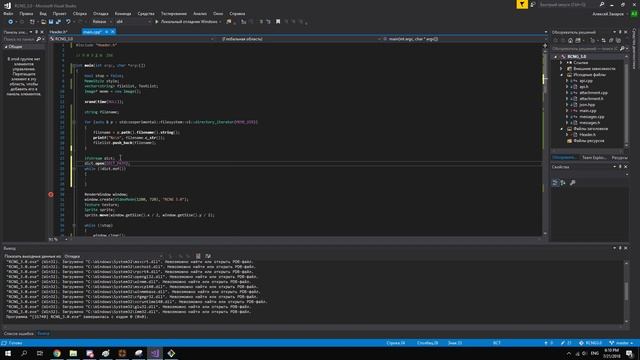
Task: Open the RCNG_3.0 project scope dropdown
Action: pos(131,39)
